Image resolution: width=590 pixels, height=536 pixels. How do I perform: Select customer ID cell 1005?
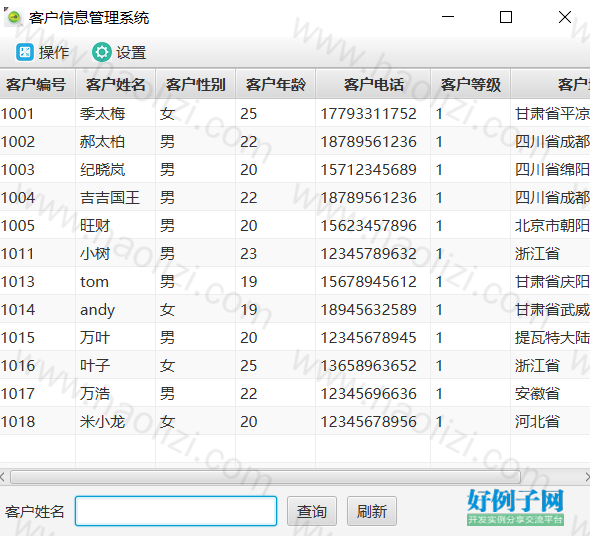point(38,225)
